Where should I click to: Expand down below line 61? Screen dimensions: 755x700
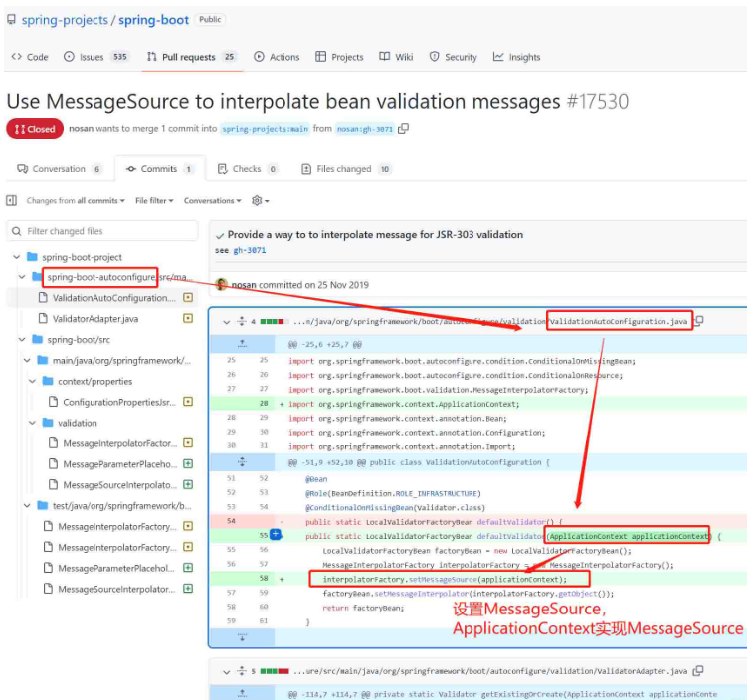242,637
